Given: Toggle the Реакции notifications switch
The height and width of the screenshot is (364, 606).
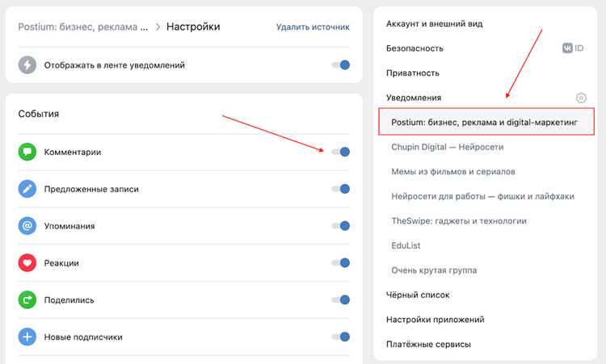Looking at the screenshot, I should (341, 263).
